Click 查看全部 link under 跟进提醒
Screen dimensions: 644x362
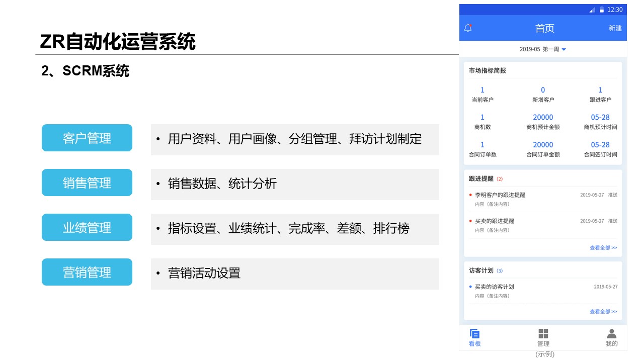pyautogui.click(x=603, y=248)
